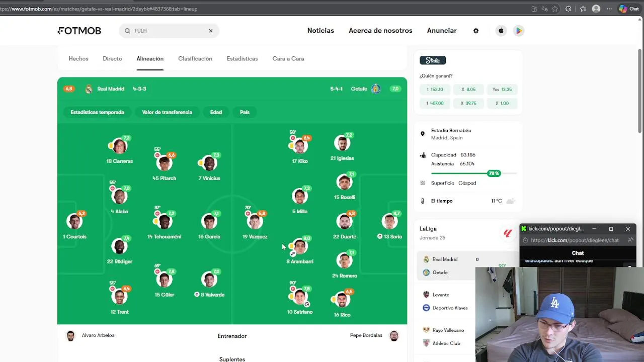Click the 78% attendance progress bar
This screenshot has width=644, height=362.
pos(474,173)
